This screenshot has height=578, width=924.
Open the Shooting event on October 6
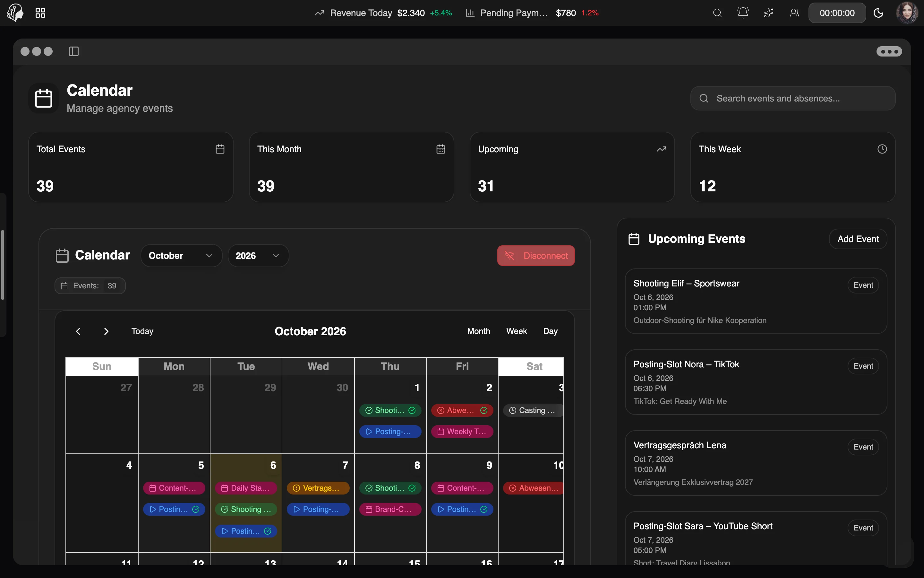coord(246,509)
